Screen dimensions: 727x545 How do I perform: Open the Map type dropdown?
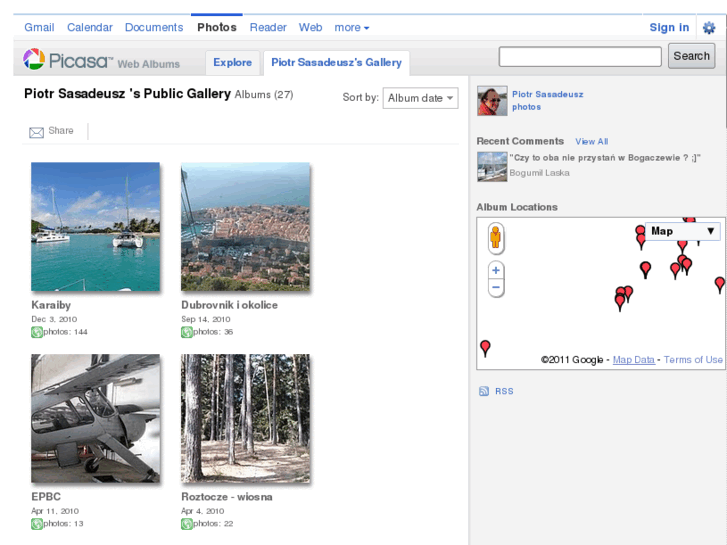pos(683,231)
